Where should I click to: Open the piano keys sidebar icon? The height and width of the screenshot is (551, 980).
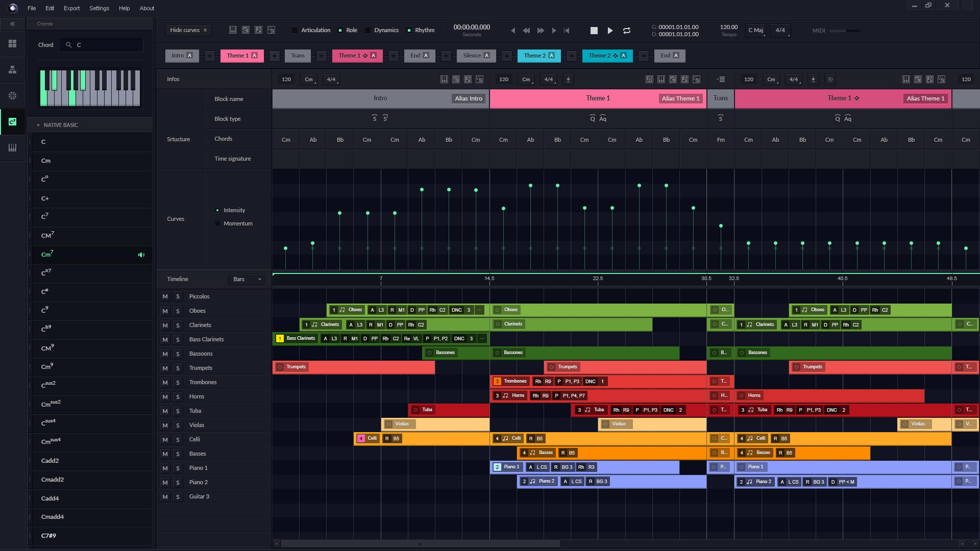[12, 148]
